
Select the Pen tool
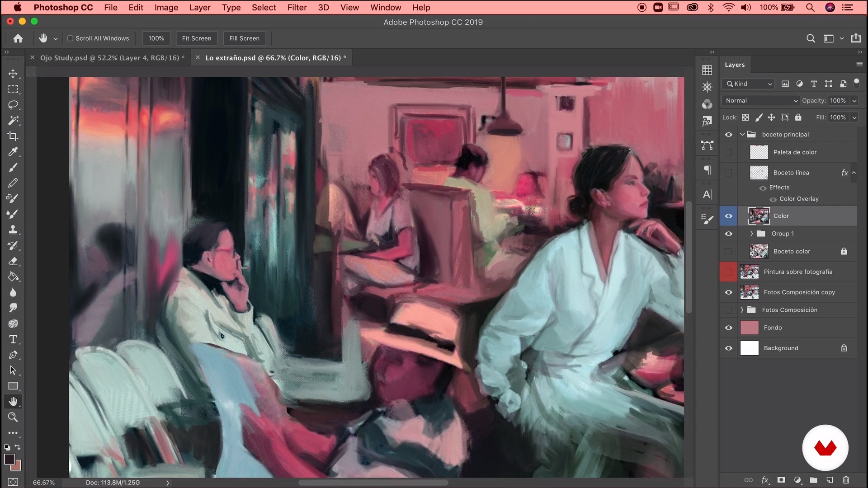tap(13, 355)
